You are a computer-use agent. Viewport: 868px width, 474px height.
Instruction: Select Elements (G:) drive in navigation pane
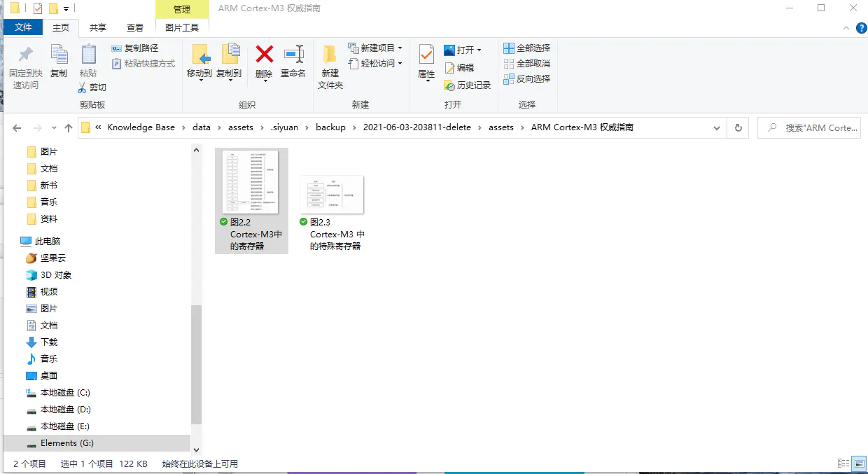(x=97, y=442)
